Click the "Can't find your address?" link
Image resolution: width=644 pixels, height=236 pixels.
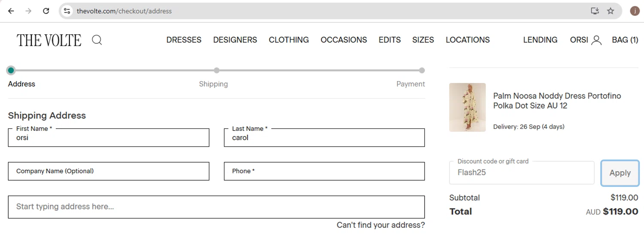[380, 225]
